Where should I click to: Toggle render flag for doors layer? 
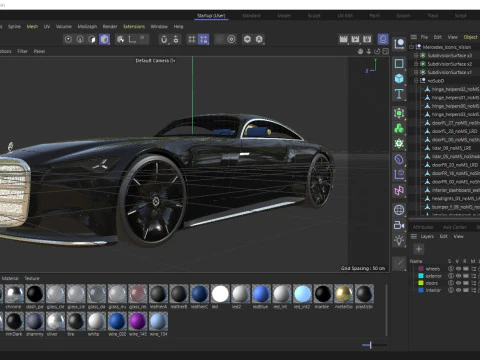click(466, 283)
